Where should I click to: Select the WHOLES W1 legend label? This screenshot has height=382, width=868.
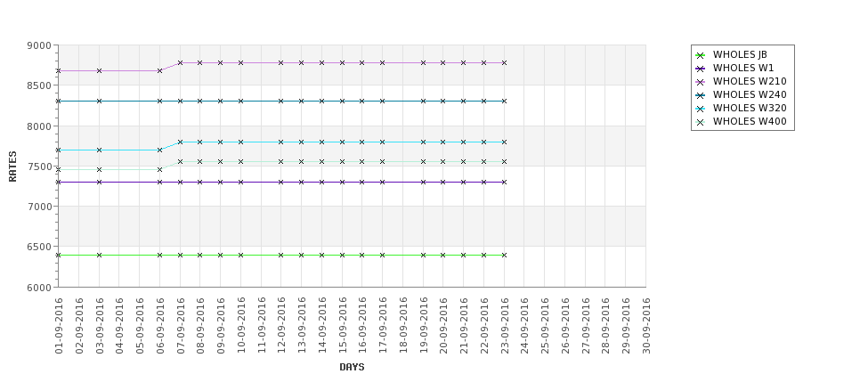[x=742, y=68]
